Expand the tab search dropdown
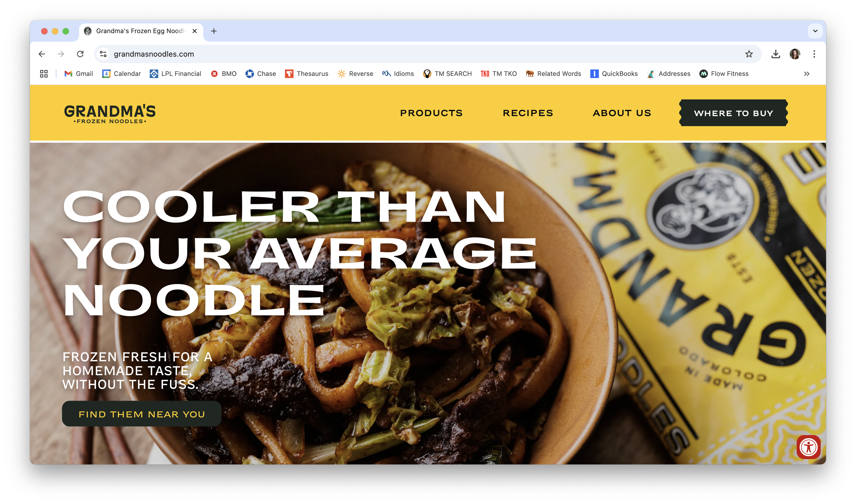The height and width of the screenshot is (504, 856). click(815, 31)
